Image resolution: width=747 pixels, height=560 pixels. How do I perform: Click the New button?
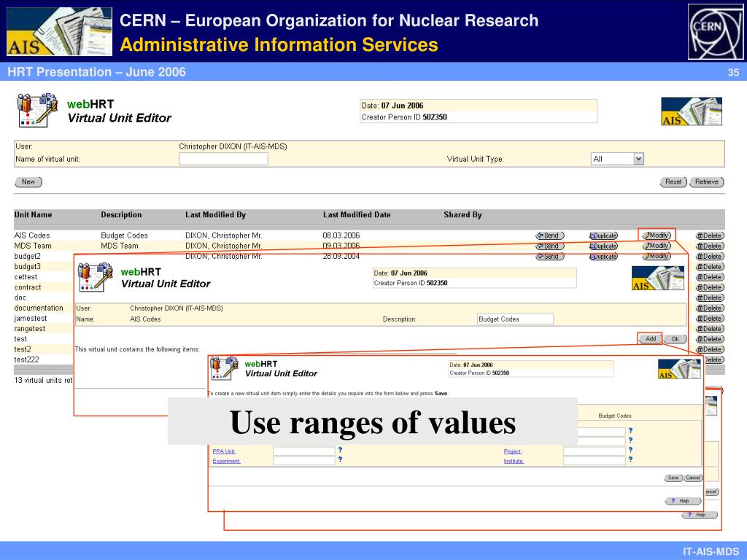[x=28, y=182]
